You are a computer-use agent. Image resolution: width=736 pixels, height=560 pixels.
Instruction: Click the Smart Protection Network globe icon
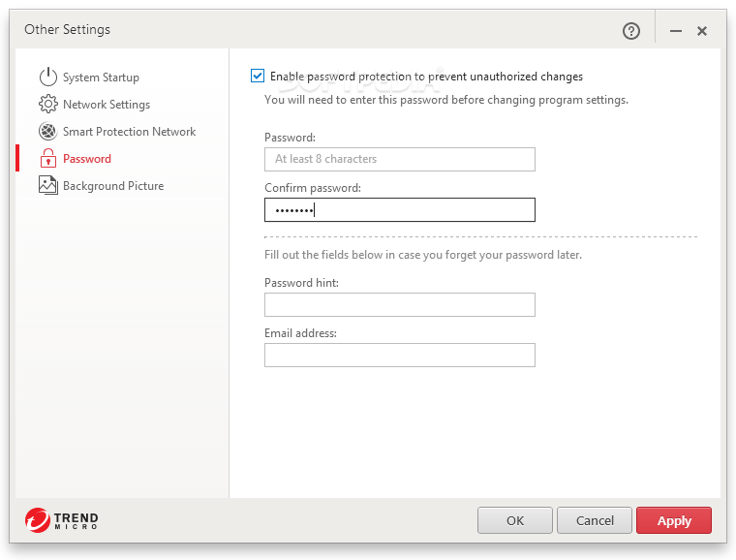(48, 131)
